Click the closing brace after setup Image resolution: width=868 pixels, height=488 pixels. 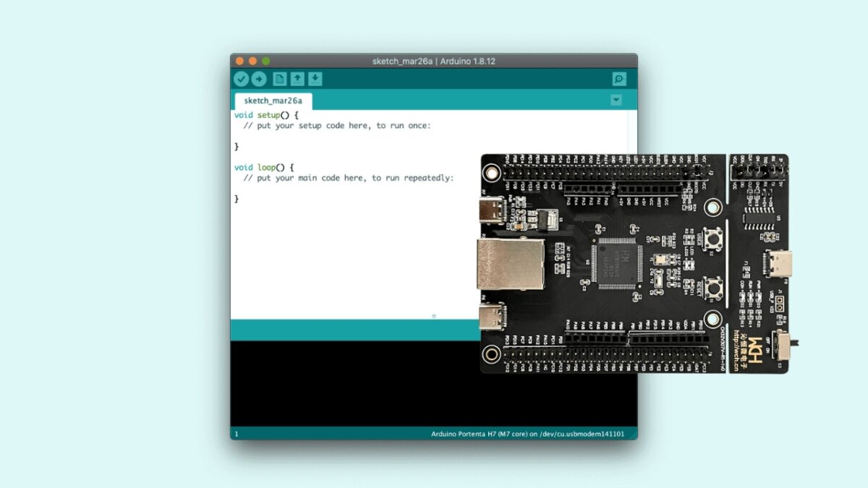[236, 146]
